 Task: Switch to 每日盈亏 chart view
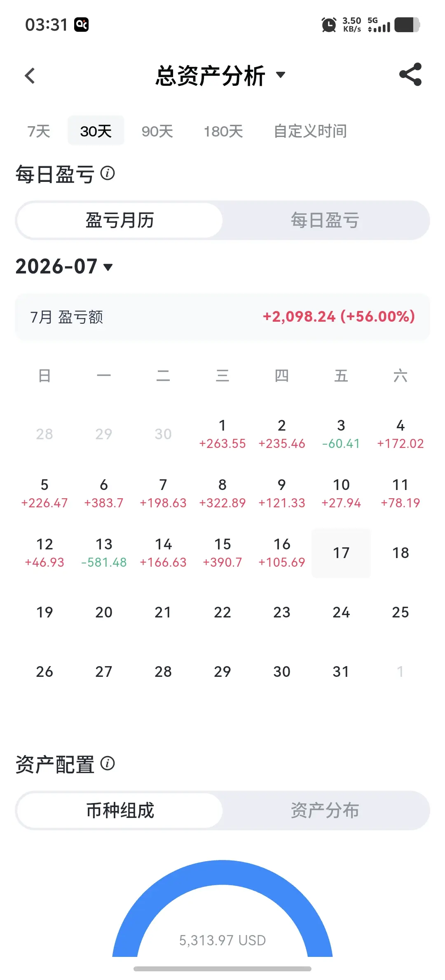pyautogui.click(x=325, y=220)
